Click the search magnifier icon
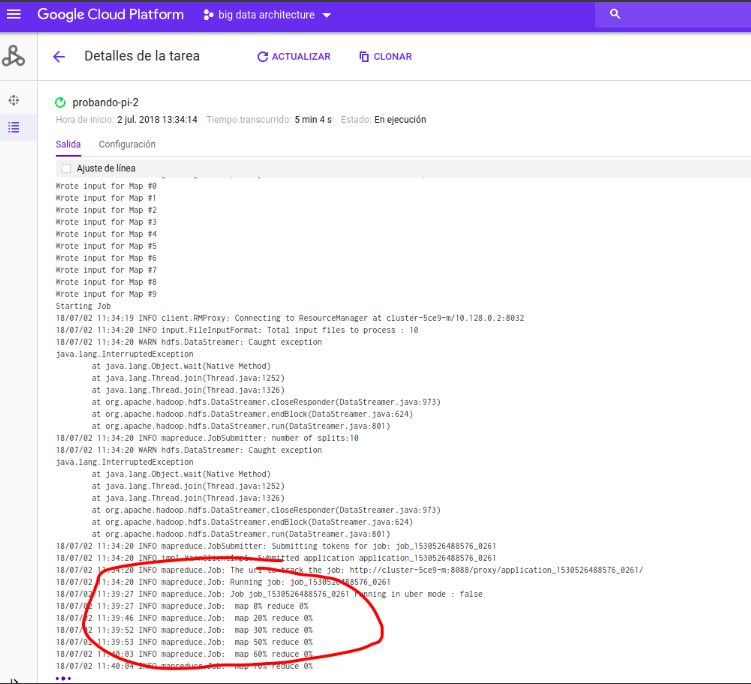 coord(615,14)
